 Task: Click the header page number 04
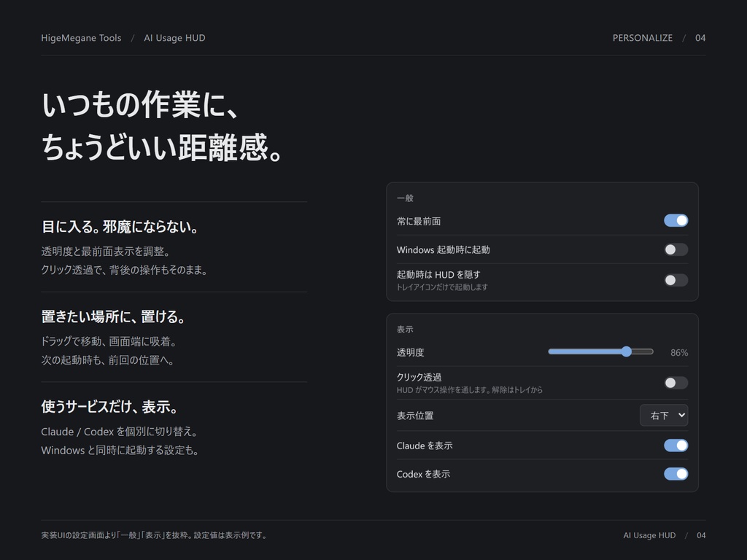pyautogui.click(x=700, y=38)
